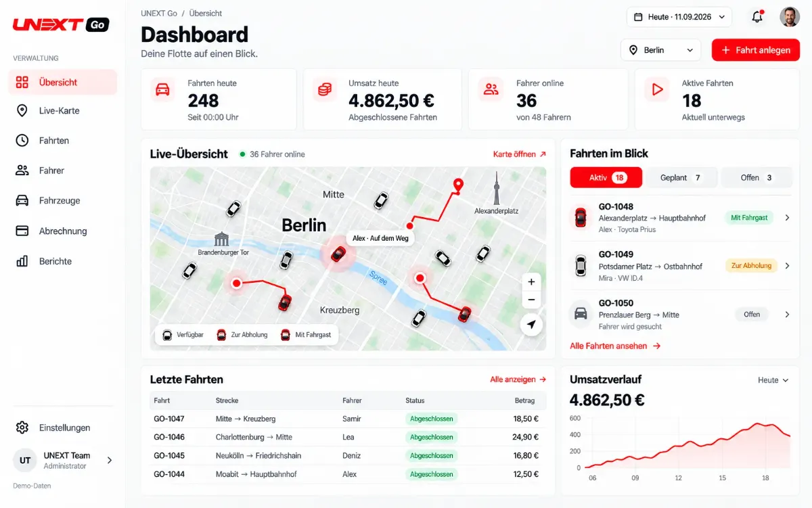Click the red car near Kreuzberg label
The height and width of the screenshot is (508, 812).
pyautogui.click(x=285, y=302)
